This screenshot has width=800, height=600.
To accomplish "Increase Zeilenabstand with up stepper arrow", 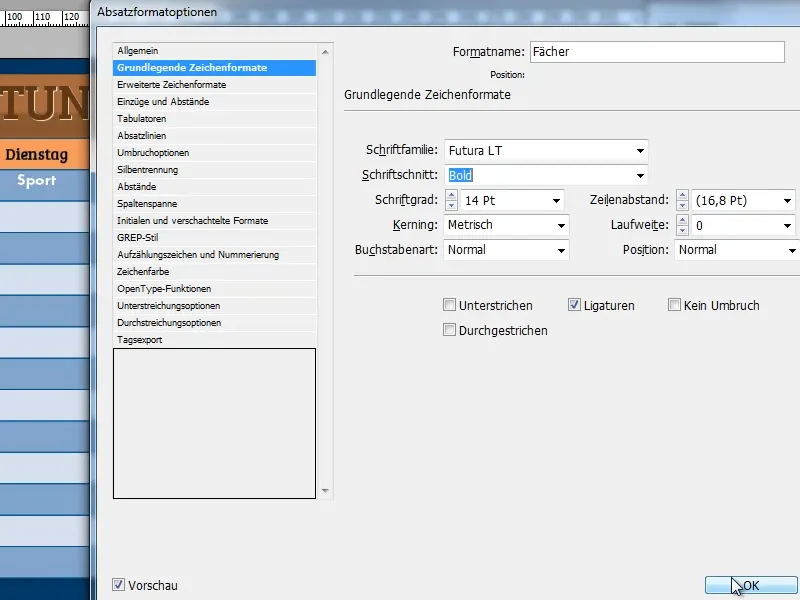I will pyautogui.click(x=682, y=195).
